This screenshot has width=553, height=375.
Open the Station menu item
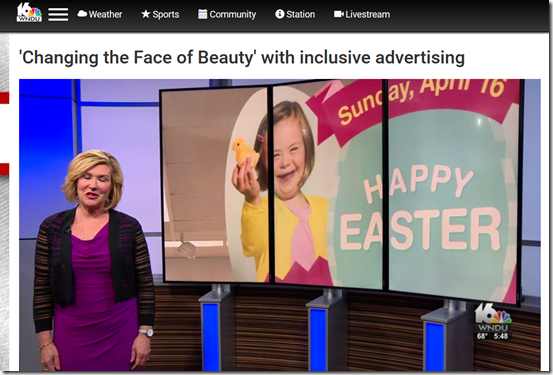click(295, 14)
